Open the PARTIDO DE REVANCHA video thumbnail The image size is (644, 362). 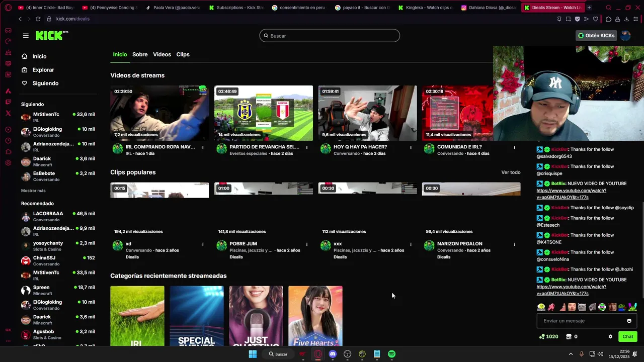pos(264,113)
